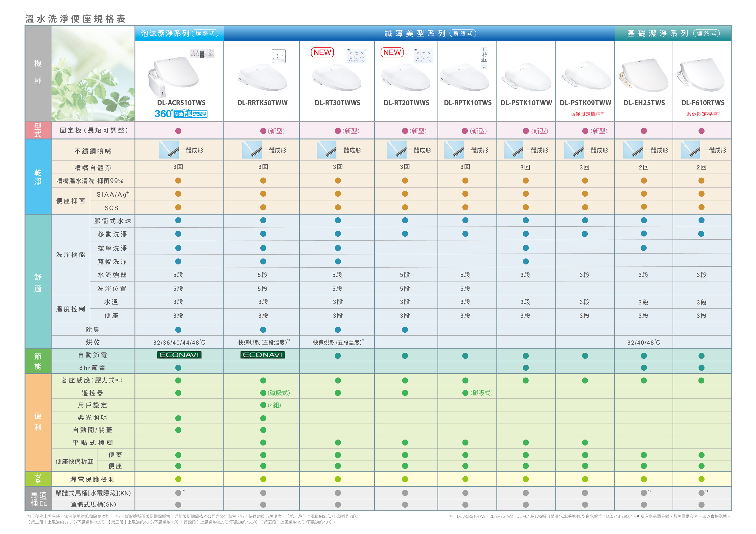
Task: Click the 漏電保護檢測 row label
Action: point(92,479)
